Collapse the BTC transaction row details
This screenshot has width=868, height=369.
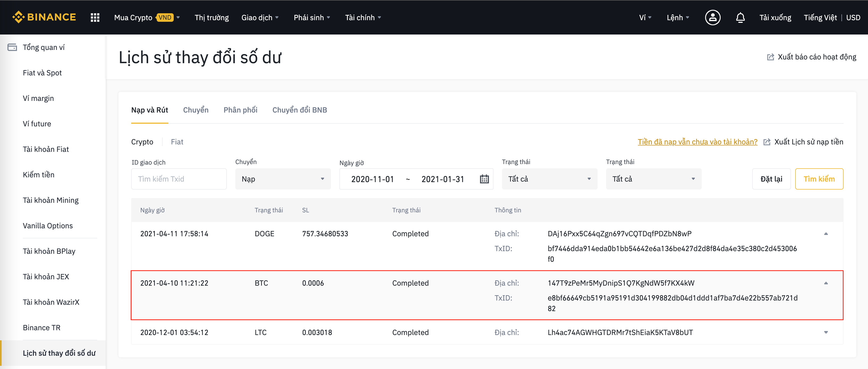pos(826,283)
